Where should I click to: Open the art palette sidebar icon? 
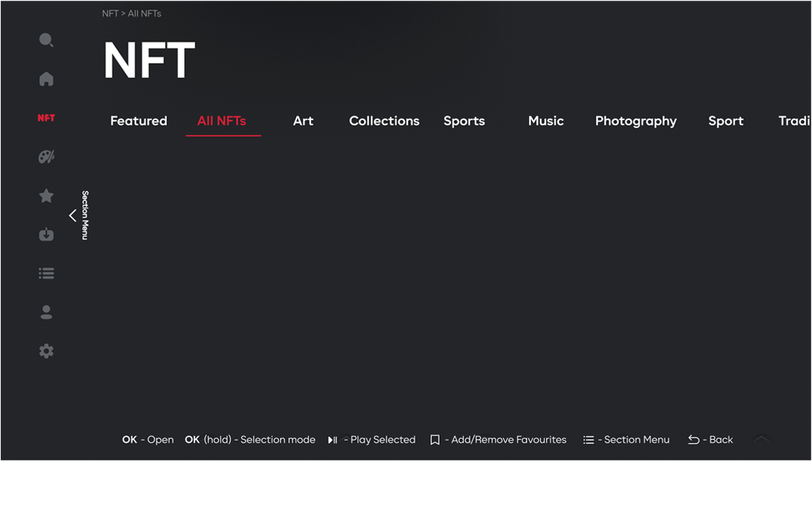[46, 157]
